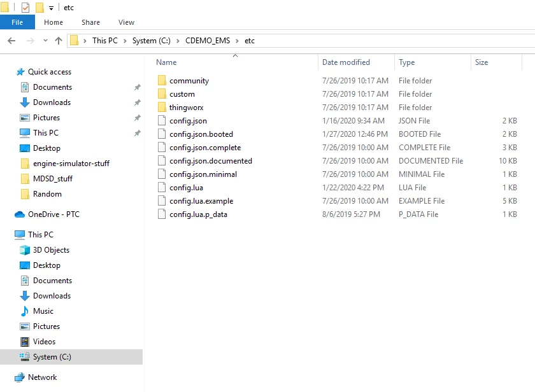Open the File menu
535x392 pixels.
pos(17,22)
